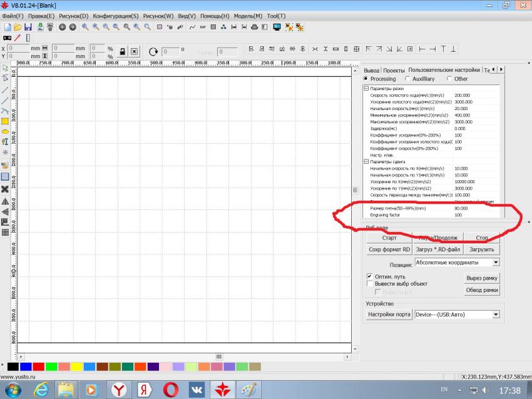This screenshot has width=532, height=399.
Task: Enable the Вывести выбр объект checkbox
Action: (x=370, y=283)
